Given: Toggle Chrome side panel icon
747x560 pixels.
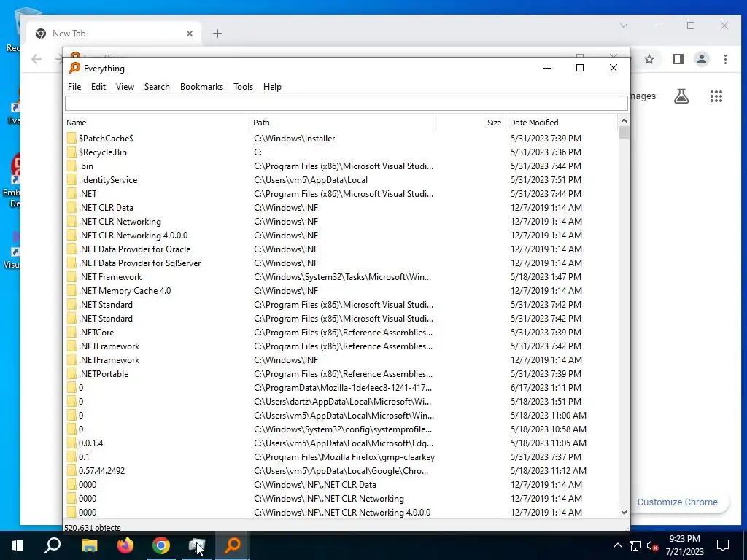Looking at the screenshot, I should click(678, 59).
